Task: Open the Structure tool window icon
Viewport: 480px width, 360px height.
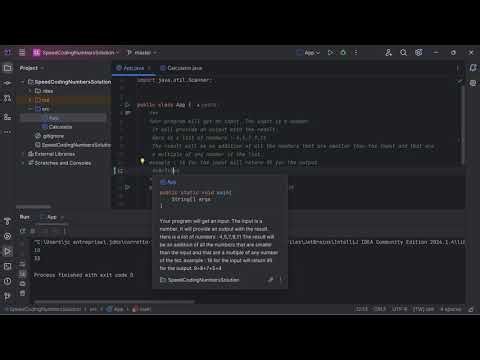Action: (7, 117)
